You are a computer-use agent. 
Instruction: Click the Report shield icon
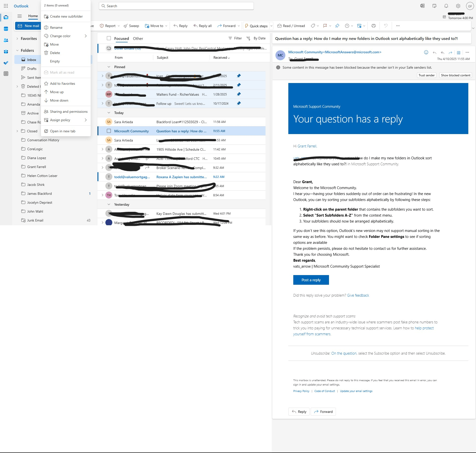(x=101, y=26)
